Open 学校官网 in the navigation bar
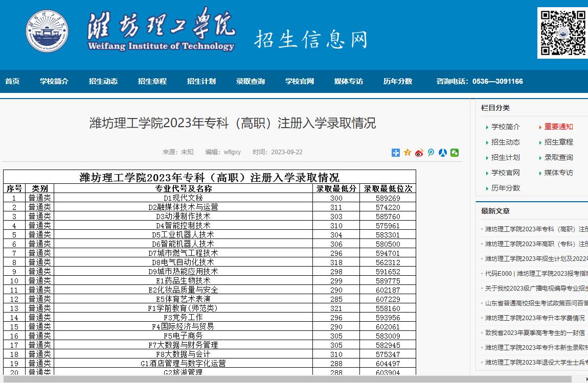 click(x=300, y=81)
